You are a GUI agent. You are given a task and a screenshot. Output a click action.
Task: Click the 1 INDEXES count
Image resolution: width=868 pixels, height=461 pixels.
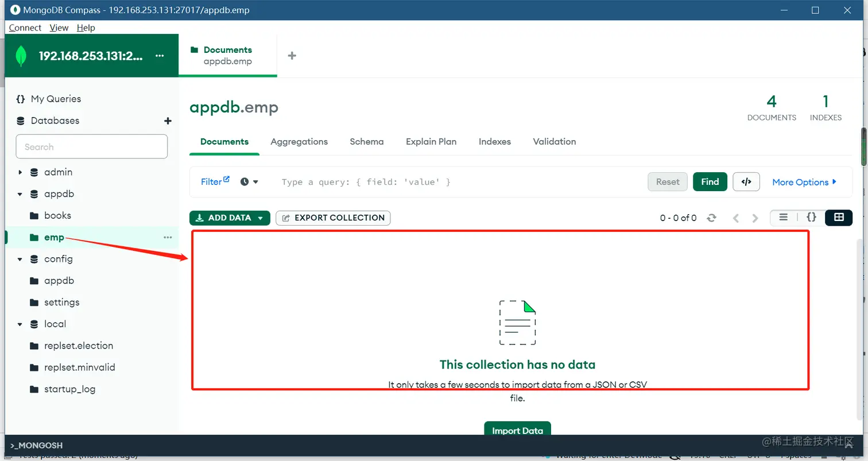826,107
